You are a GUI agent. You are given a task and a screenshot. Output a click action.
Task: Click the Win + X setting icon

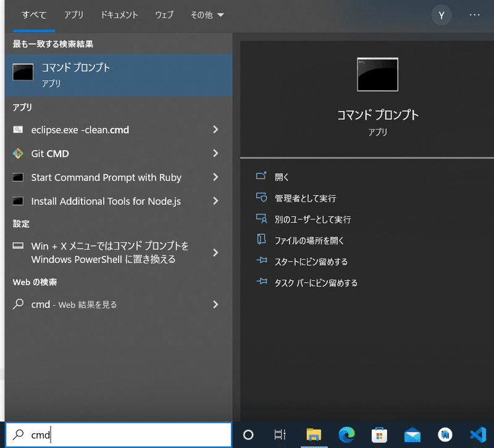point(18,246)
